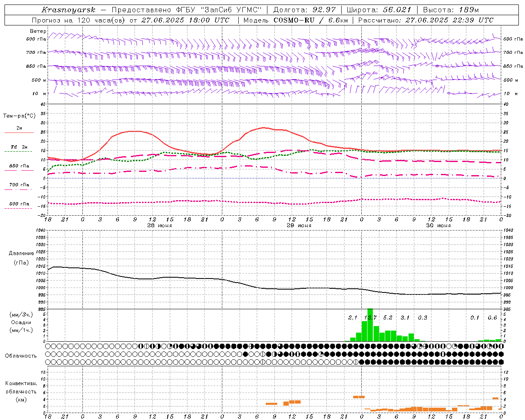525x420 pixels.
Task: Select the 'Конвективн.' convective cloud label
Action: pyautogui.click(x=21, y=383)
